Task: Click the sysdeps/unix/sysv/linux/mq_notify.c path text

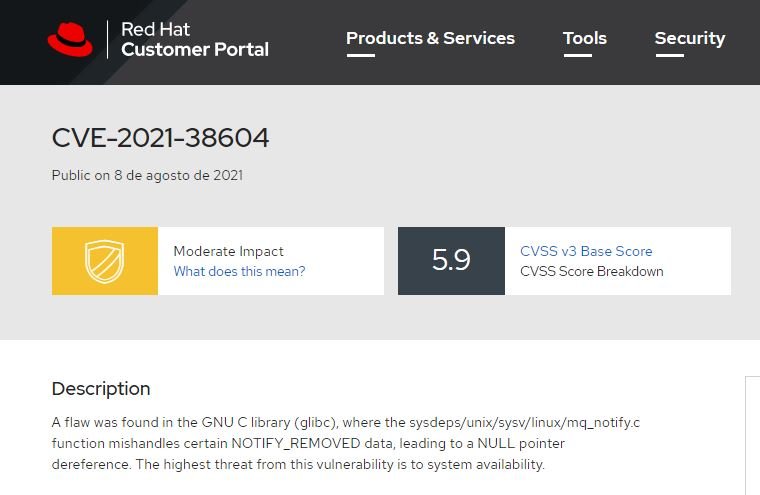Action: (524, 422)
